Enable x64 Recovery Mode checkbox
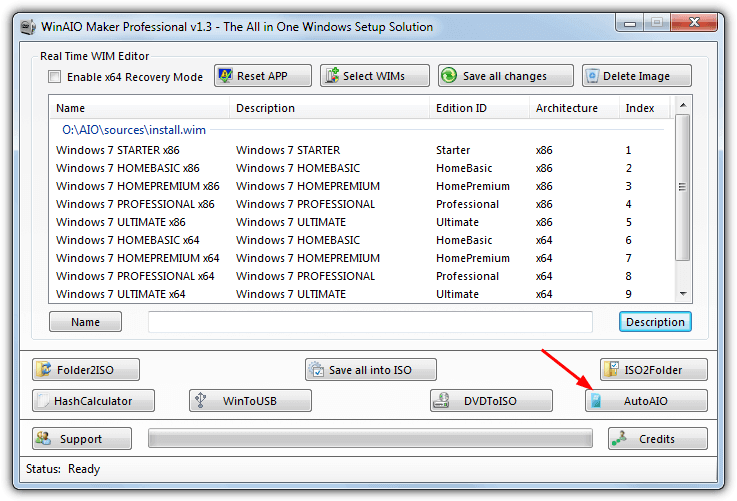 [x=55, y=77]
